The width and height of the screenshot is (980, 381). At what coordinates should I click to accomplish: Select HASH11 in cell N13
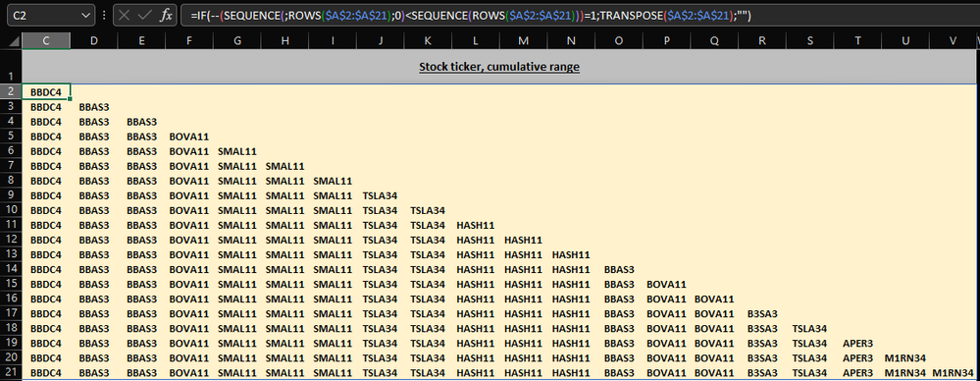(571, 254)
